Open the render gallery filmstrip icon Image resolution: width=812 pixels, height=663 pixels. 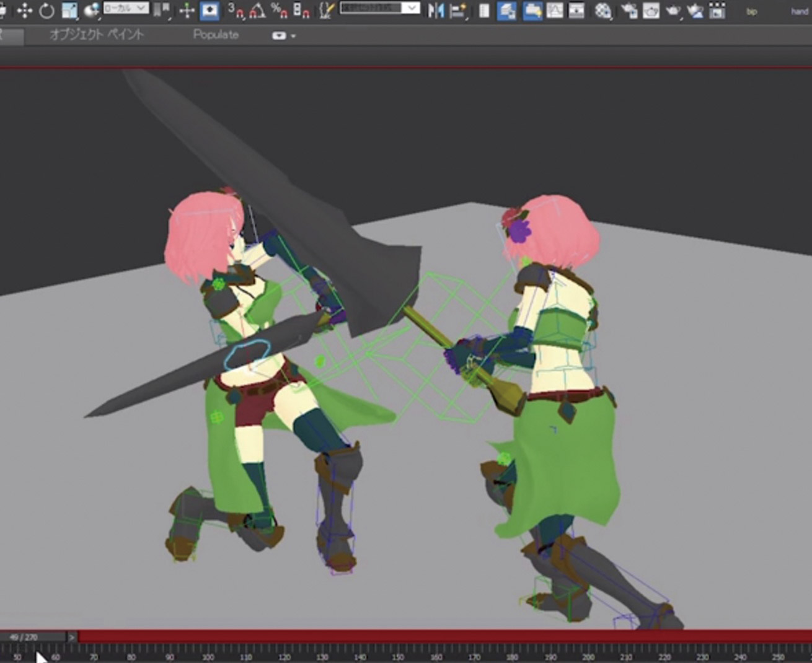(x=717, y=11)
